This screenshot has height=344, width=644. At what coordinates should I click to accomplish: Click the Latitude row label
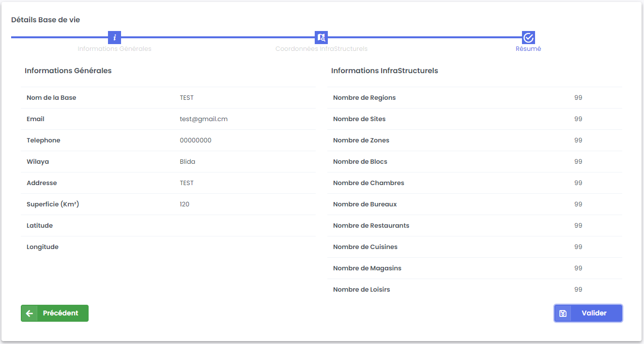pos(40,226)
